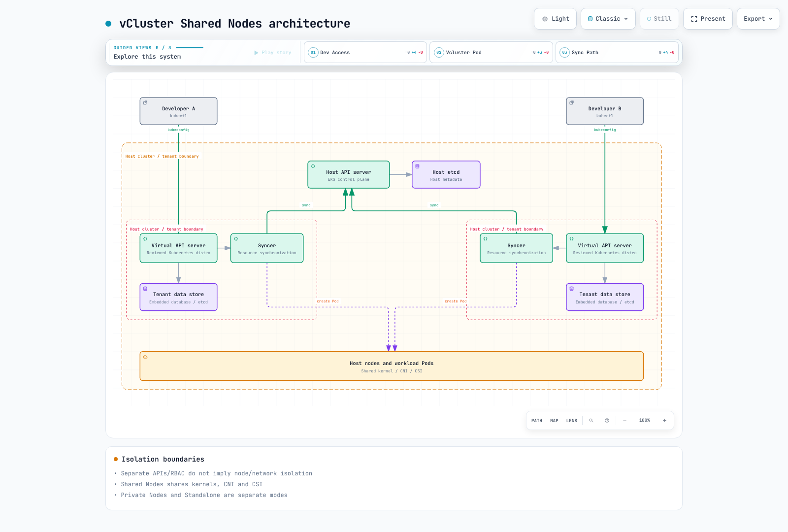Screen dimensions: 788x532
Task: Select the Dev Access guided view
Action: 365,52
